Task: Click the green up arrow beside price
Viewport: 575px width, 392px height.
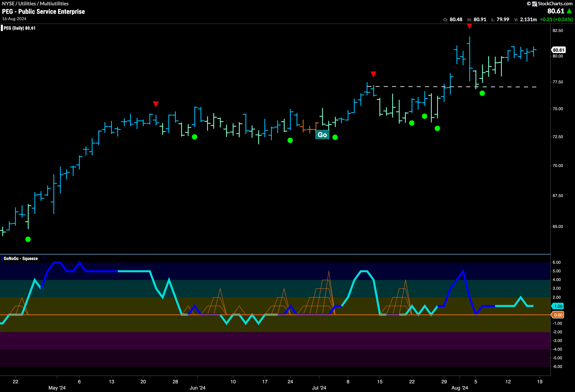Action: tap(569, 11)
